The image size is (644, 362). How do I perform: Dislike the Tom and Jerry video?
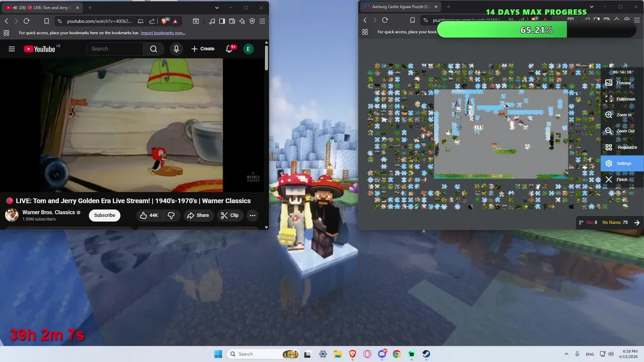(x=171, y=215)
